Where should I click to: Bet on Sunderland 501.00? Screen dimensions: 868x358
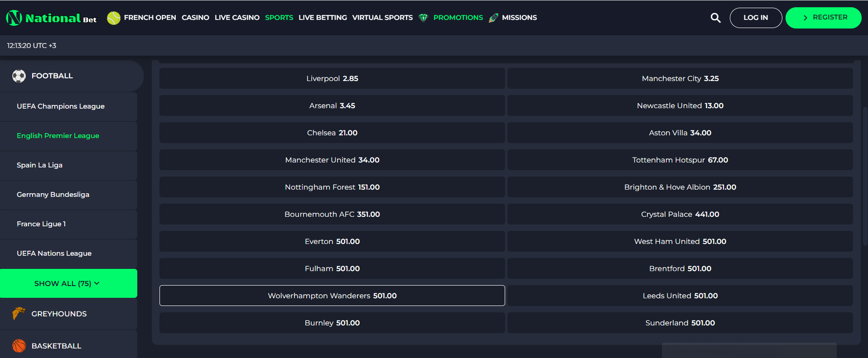680,323
